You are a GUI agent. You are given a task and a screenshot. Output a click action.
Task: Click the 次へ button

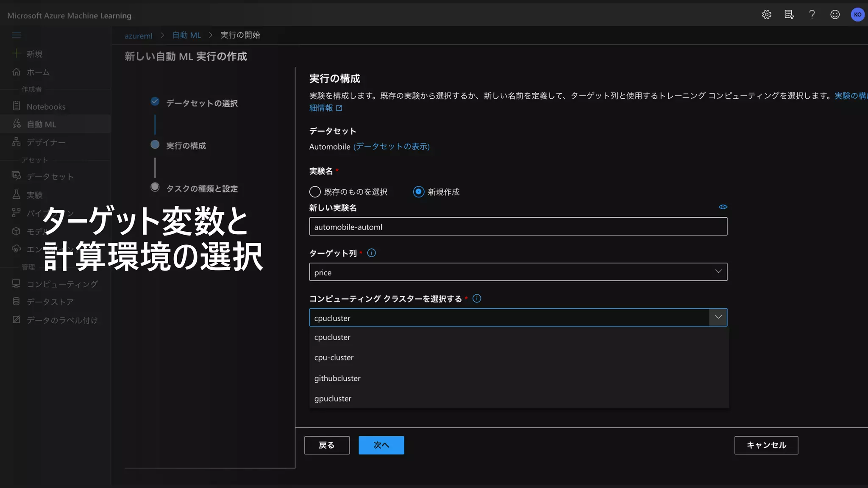click(381, 445)
